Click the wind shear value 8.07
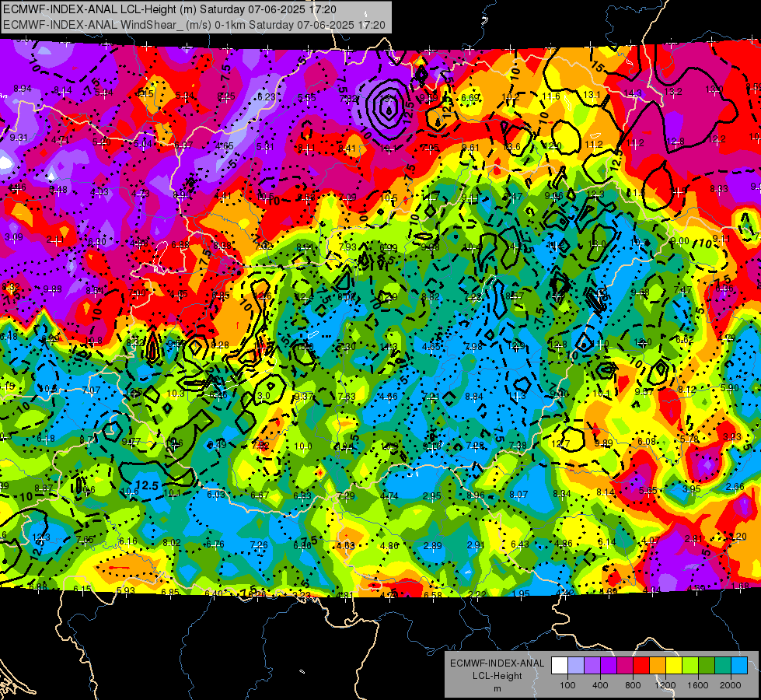Image resolution: width=761 pixels, height=700 pixels. (x=518, y=494)
